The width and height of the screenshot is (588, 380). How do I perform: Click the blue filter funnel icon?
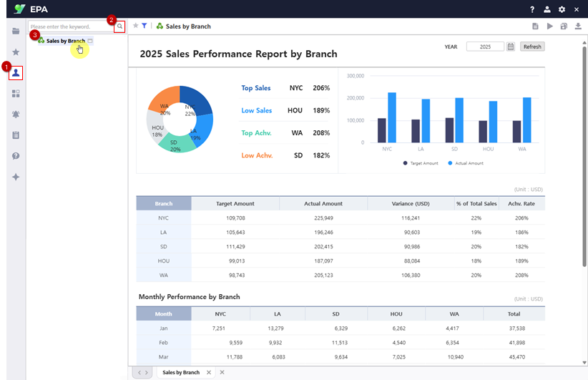point(144,26)
